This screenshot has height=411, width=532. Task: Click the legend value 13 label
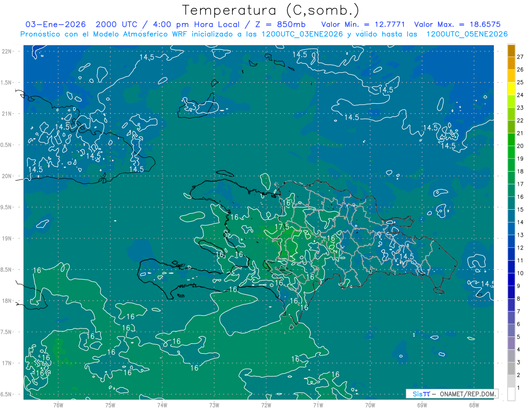[520, 235]
